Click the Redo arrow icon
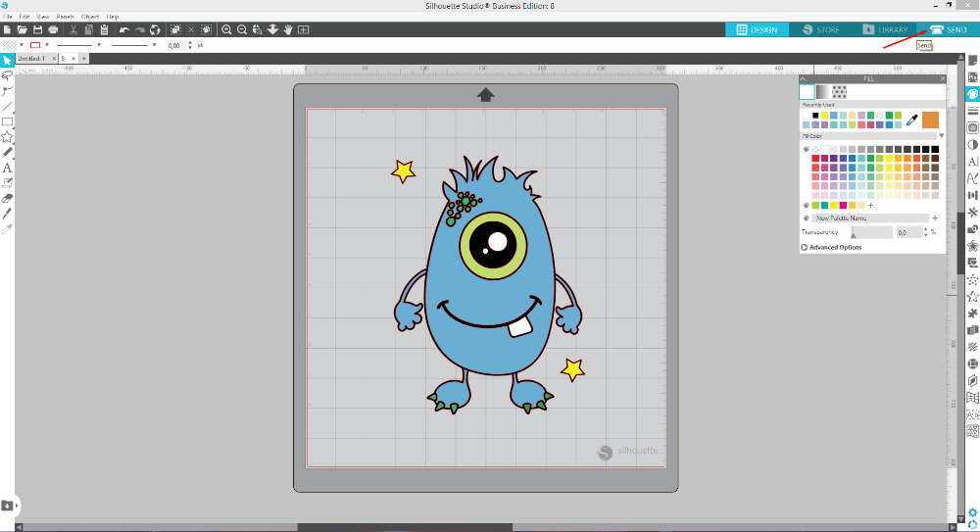The width and height of the screenshot is (980, 532). 139,29
